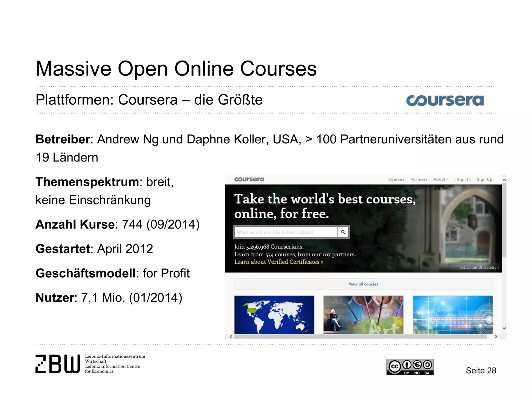
Task: Open the Courses menu in the Coursera header
Action: [x=396, y=179]
